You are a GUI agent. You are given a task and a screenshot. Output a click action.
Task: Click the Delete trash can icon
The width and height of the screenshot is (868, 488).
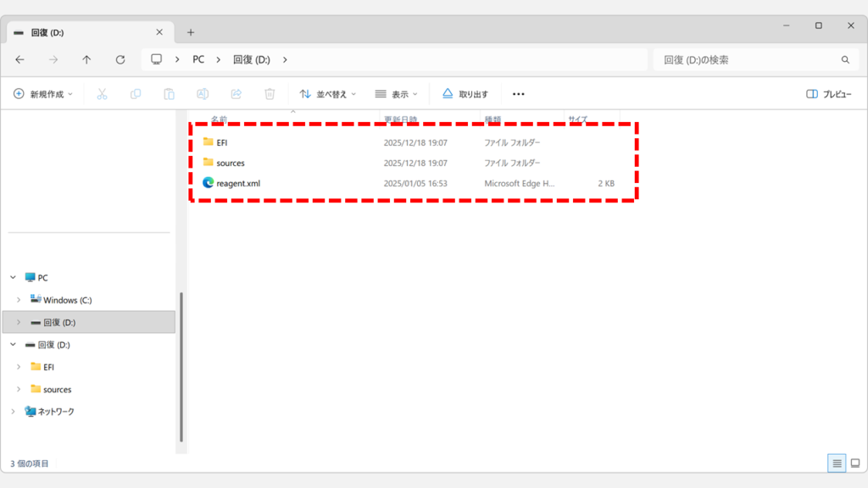coord(270,94)
